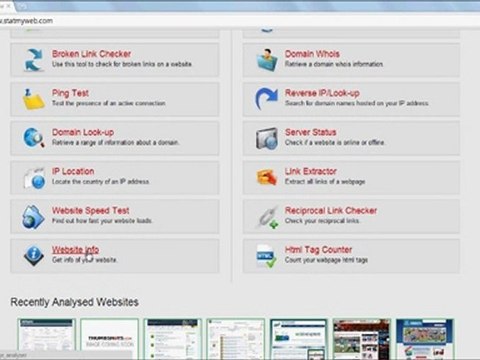Click the Reverse IP/Look-up curved arrow icon
This screenshot has width=480, height=360.
click(266, 99)
